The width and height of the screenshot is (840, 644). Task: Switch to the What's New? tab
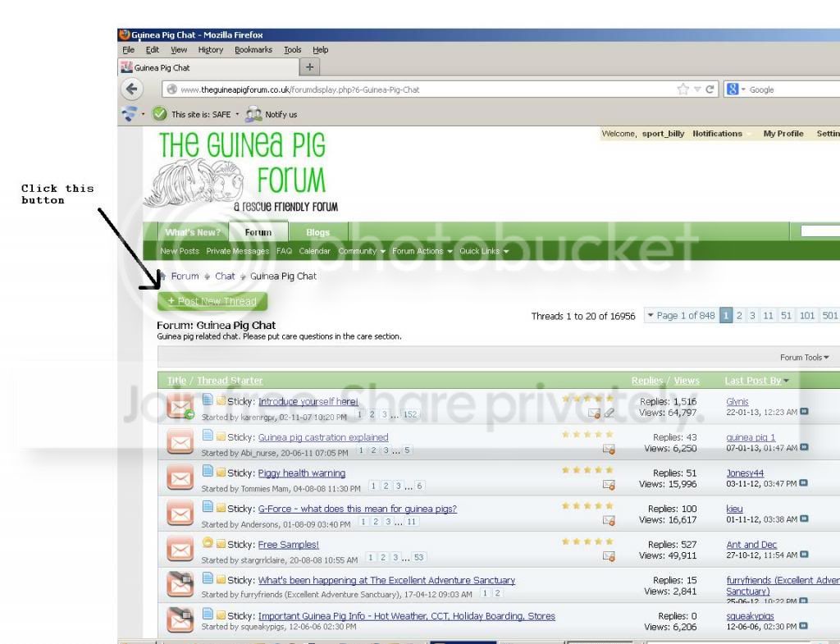click(x=193, y=232)
